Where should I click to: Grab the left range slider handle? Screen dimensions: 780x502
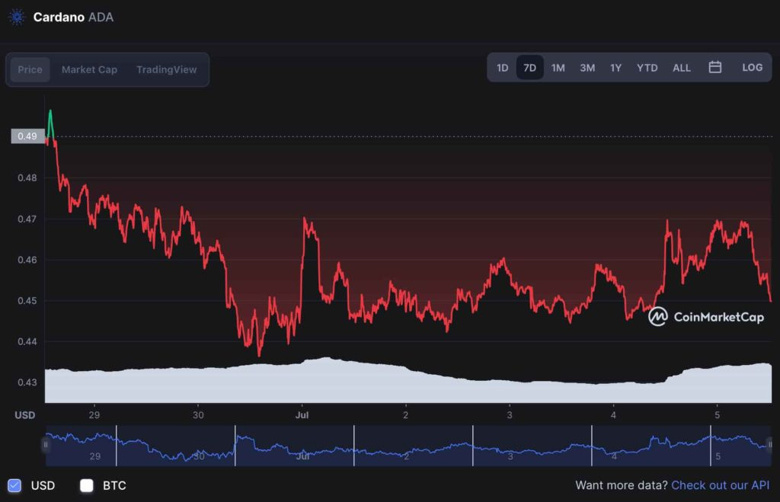pyautogui.click(x=45, y=445)
